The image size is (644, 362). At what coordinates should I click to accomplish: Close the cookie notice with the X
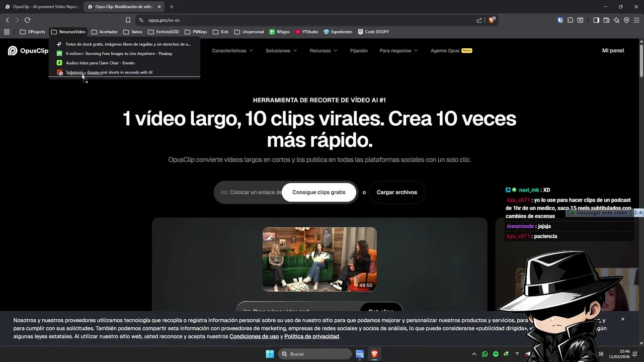tap(622, 319)
